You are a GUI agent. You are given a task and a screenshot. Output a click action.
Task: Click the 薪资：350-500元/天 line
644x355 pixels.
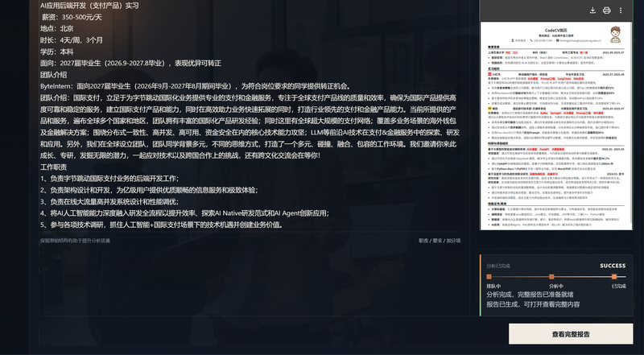[72, 17]
